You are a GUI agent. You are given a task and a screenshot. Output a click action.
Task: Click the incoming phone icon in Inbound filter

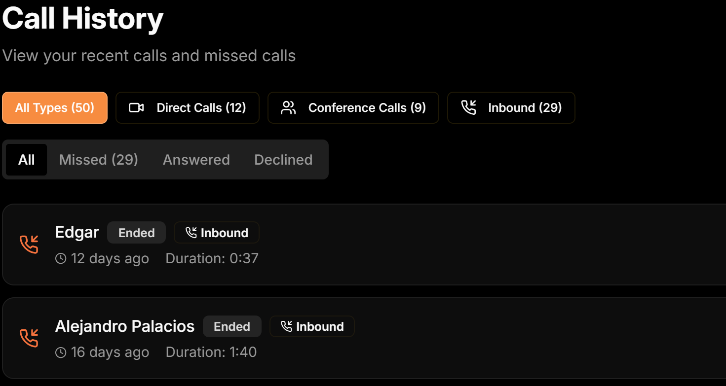(469, 108)
